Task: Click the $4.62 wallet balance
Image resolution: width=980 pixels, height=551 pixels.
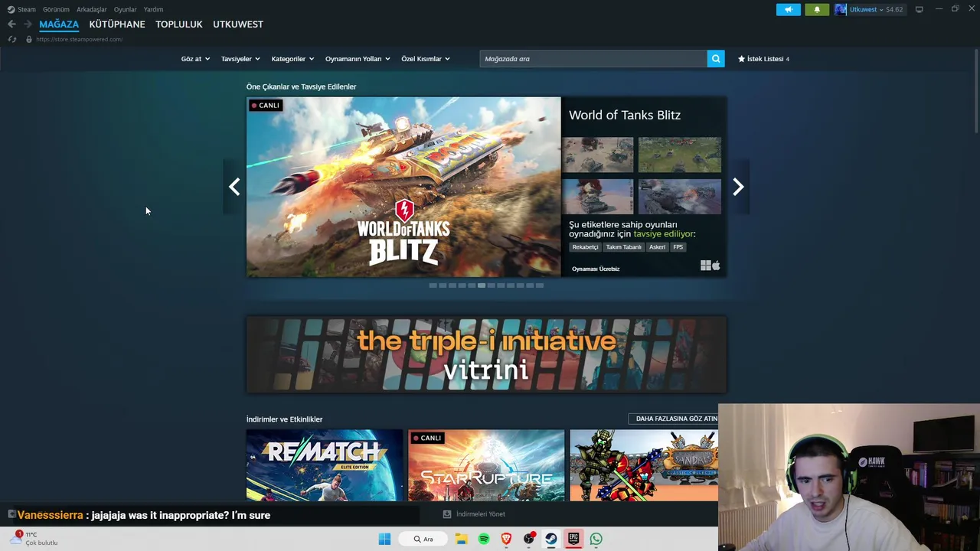Action: (894, 9)
